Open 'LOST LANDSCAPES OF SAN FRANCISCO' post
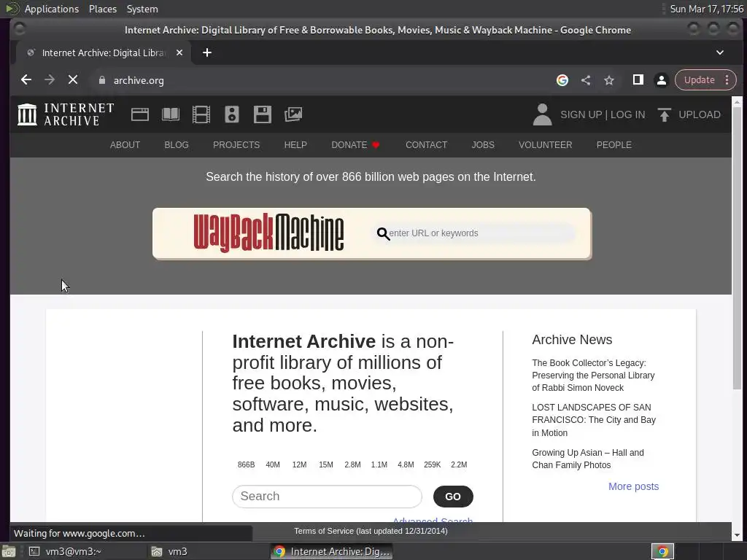The width and height of the screenshot is (747, 560). point(594,420)
